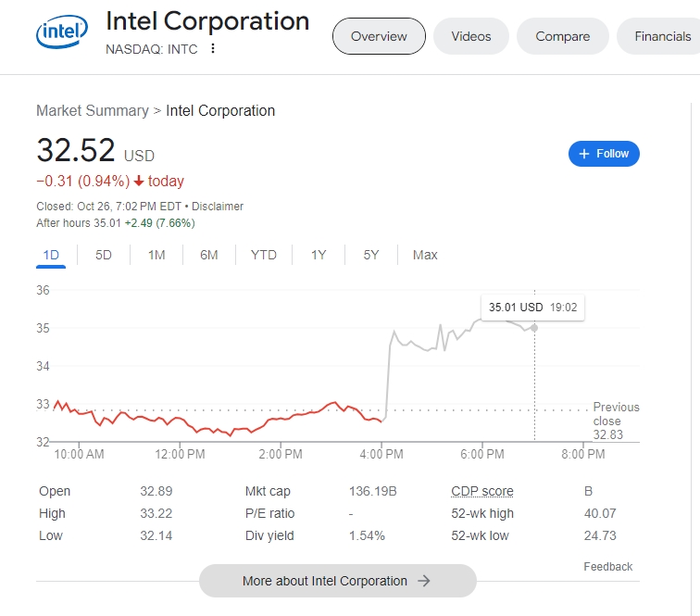The width and height of the screenshot is (700, 616).
Task: Switch chart to YTD range
Action: [264, 255]
